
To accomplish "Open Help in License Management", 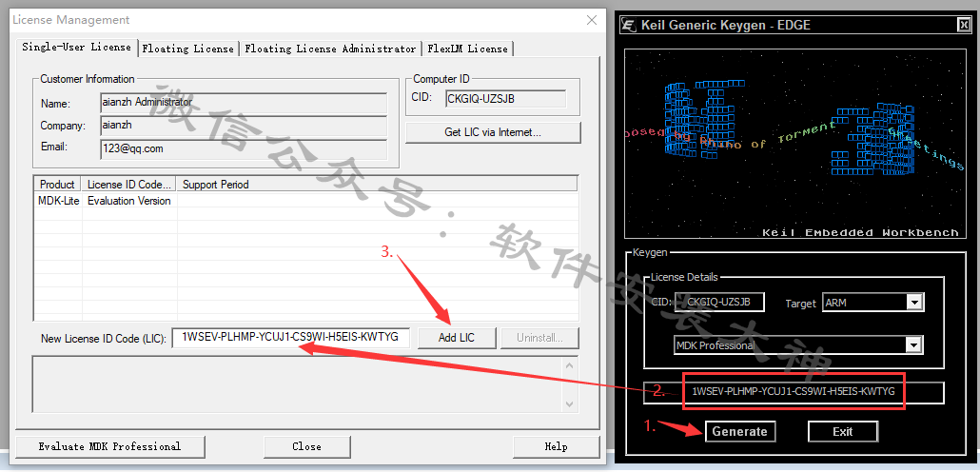I will point(556,446).
